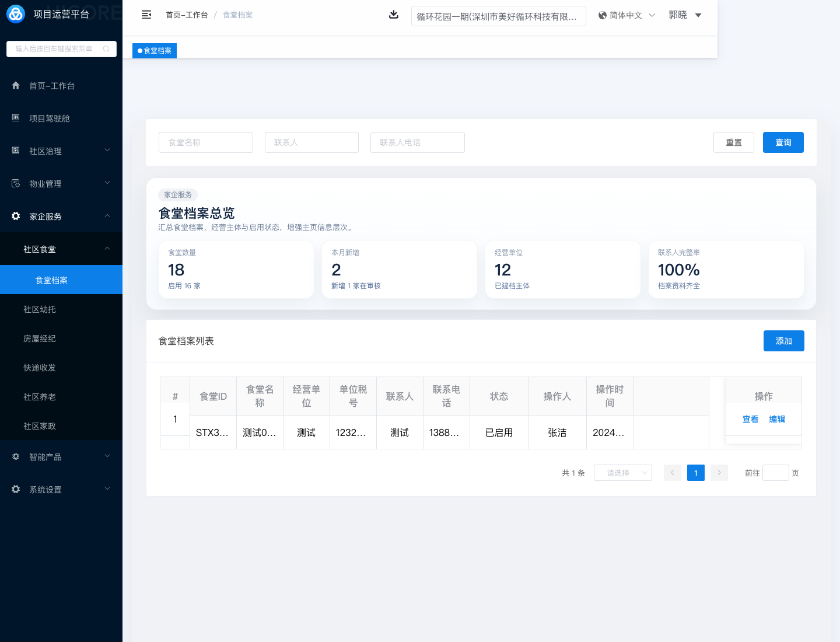Click the 系统设置 gear icon
Screen dimensions: 840x642
point(16,489)
